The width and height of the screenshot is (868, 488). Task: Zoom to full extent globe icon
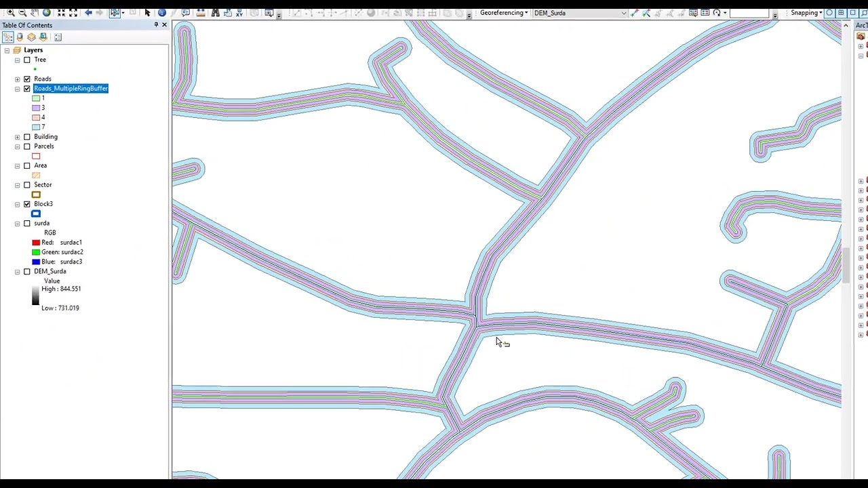coord(46,13)
